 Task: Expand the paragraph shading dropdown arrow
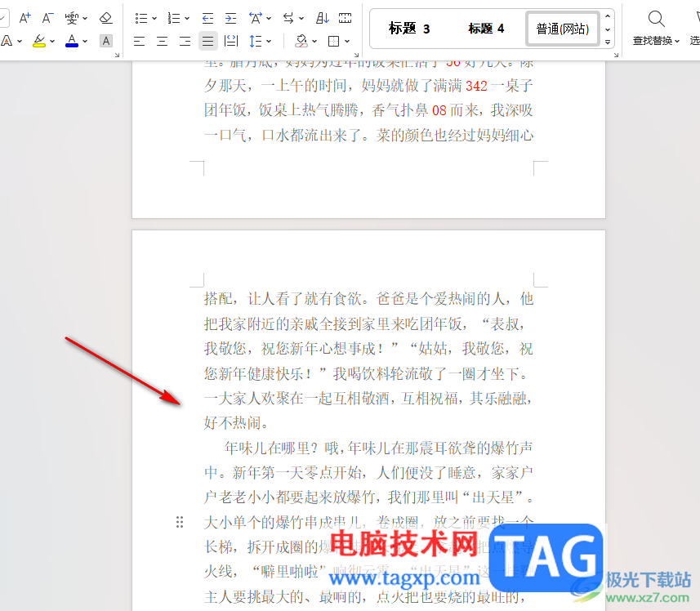click(x=314, y=42)
